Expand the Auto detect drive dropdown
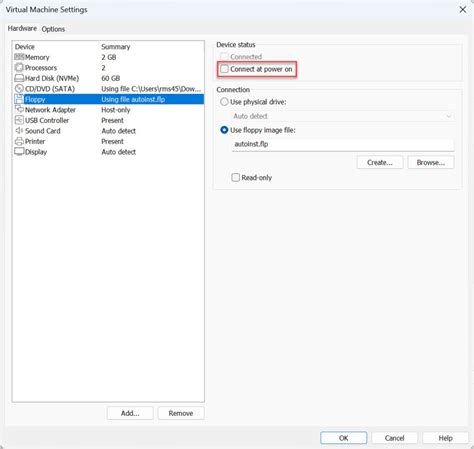The image size is (474, 449). pyautogui.click(x=343, y=116)
